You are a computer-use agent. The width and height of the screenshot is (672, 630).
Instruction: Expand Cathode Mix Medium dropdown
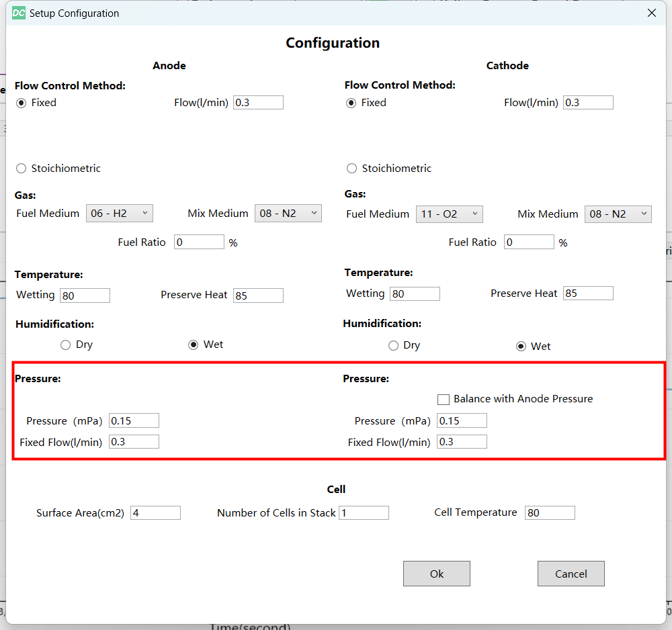[x=618, y=214]
